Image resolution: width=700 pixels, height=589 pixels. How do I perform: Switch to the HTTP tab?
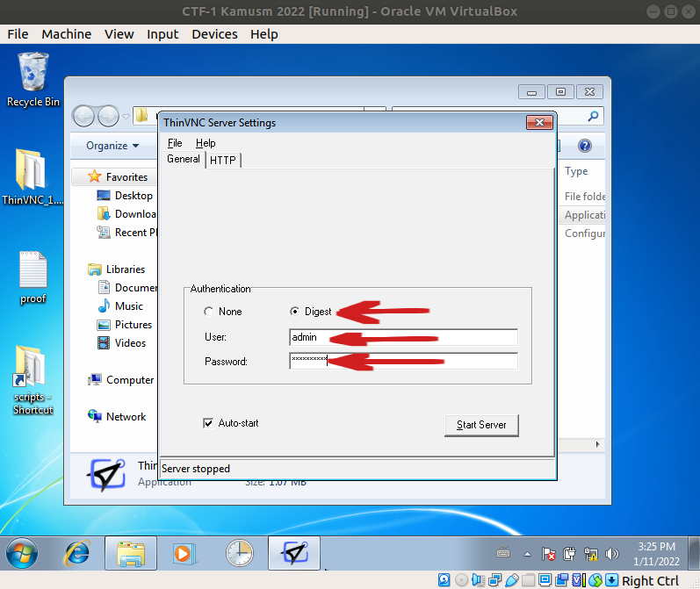tap(223, 160)
